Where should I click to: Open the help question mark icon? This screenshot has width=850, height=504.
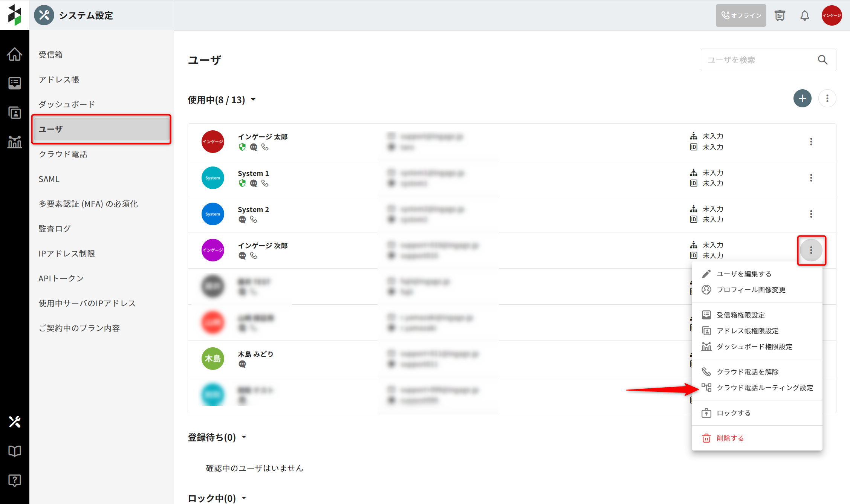click(15, 480)
